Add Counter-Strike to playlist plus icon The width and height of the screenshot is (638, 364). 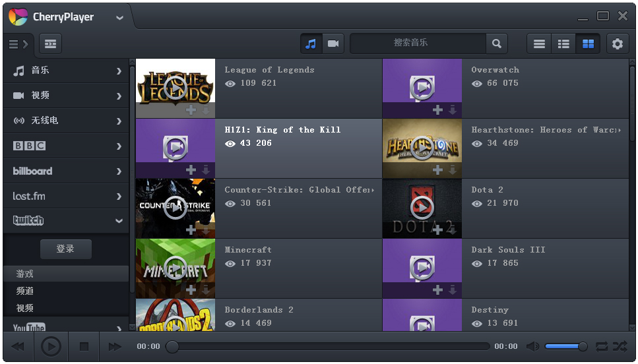191,229
